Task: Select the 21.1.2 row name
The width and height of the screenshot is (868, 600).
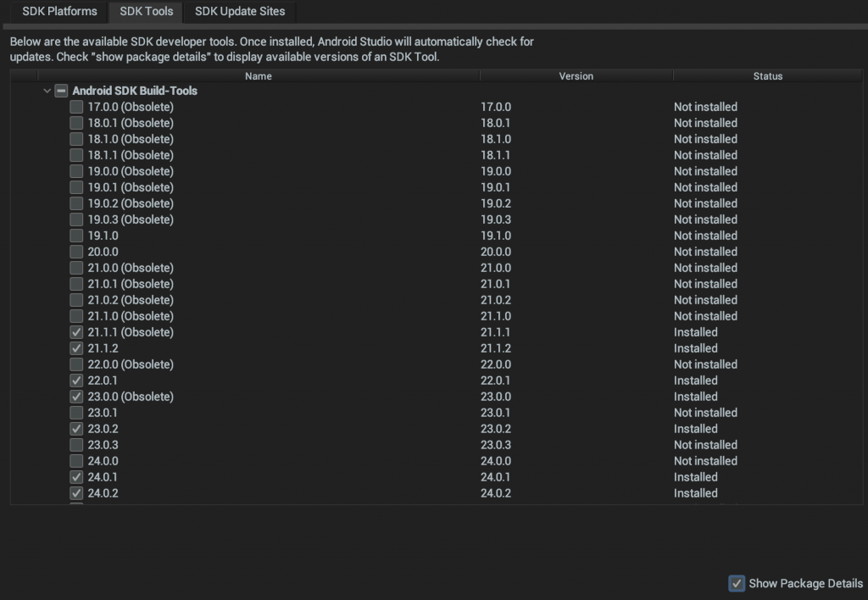Action: point(103,348)
